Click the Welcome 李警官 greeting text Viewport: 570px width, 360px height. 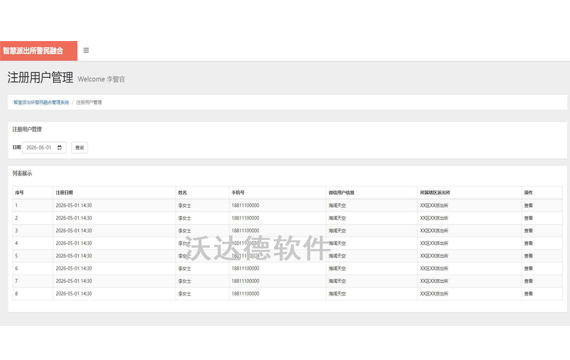(101, 79)
